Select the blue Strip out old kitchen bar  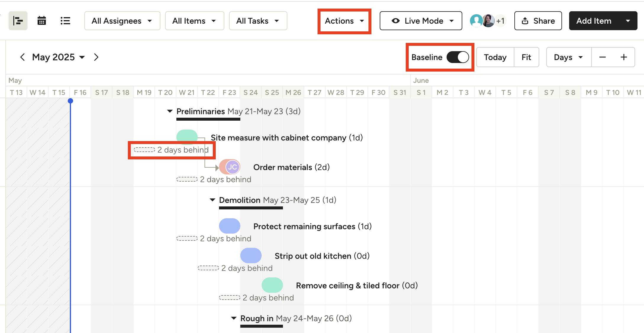[251, 256]
